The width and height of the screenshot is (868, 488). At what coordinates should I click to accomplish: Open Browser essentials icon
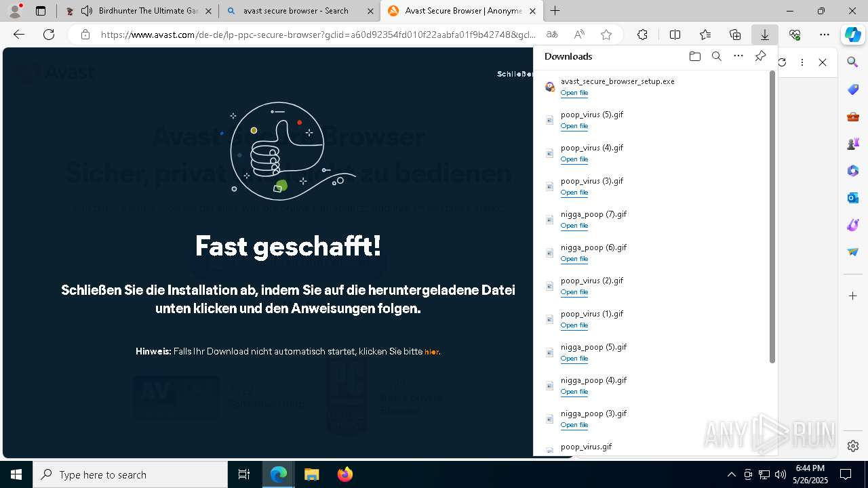[795, 35]
